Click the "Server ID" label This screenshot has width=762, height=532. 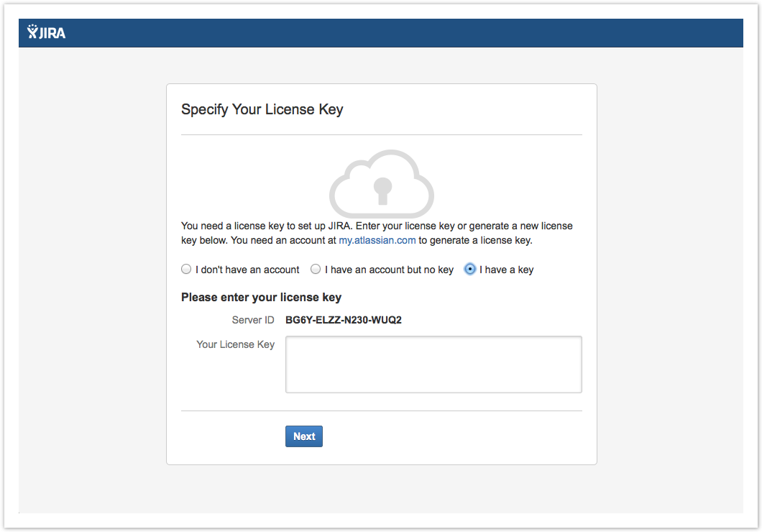[x=252, y=320]
